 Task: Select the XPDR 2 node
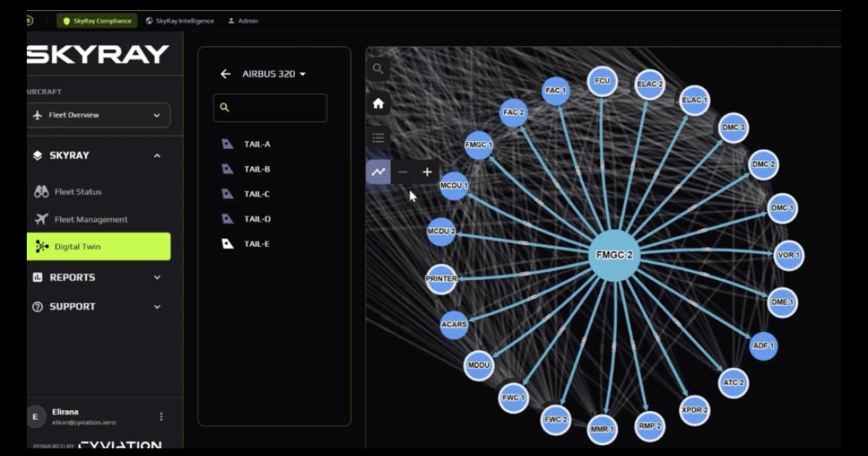(x=694, y=410)
